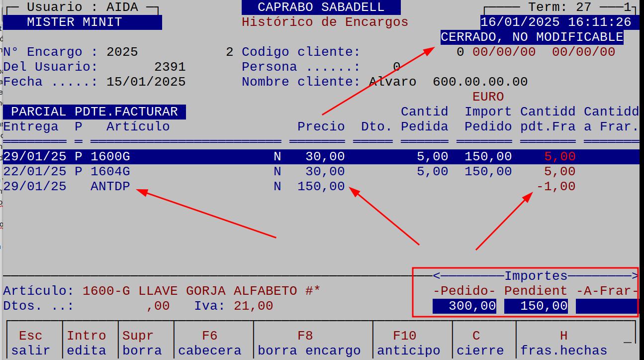Click the CERRADO, NO MODIFICABLE status banner
Image resolution: width=644 pixels, height=360 pixels.
pyautogui.click(x=530, y=36)
